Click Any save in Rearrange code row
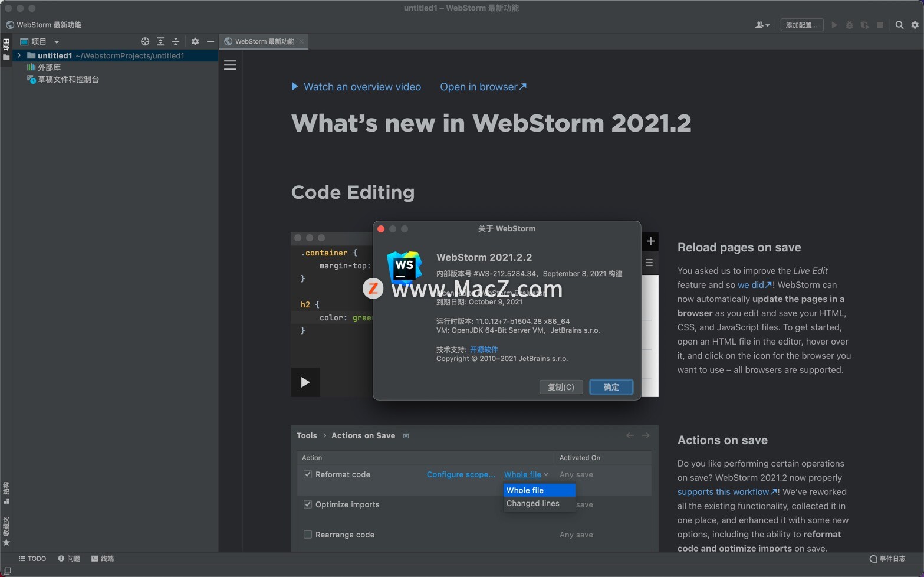The width and height of the screenshot is (924, 577). (576, 535)
